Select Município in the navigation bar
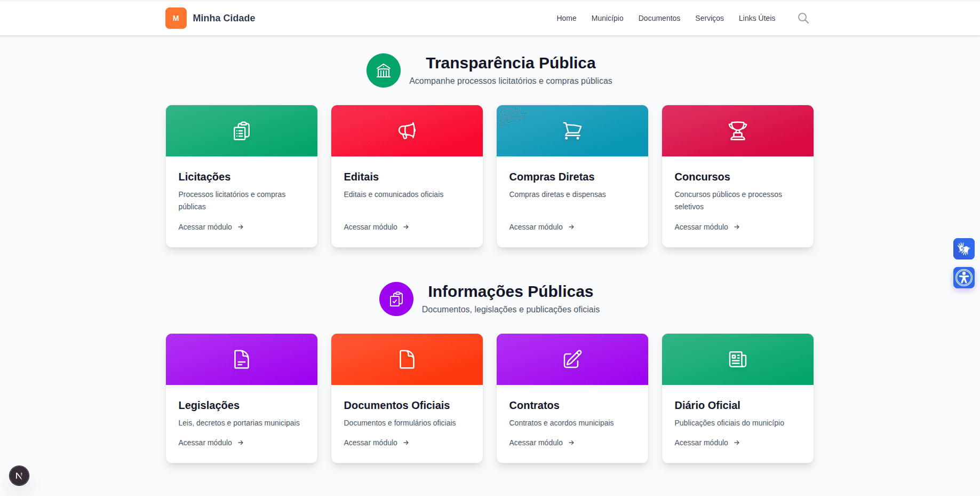 [x=607, y=18]
